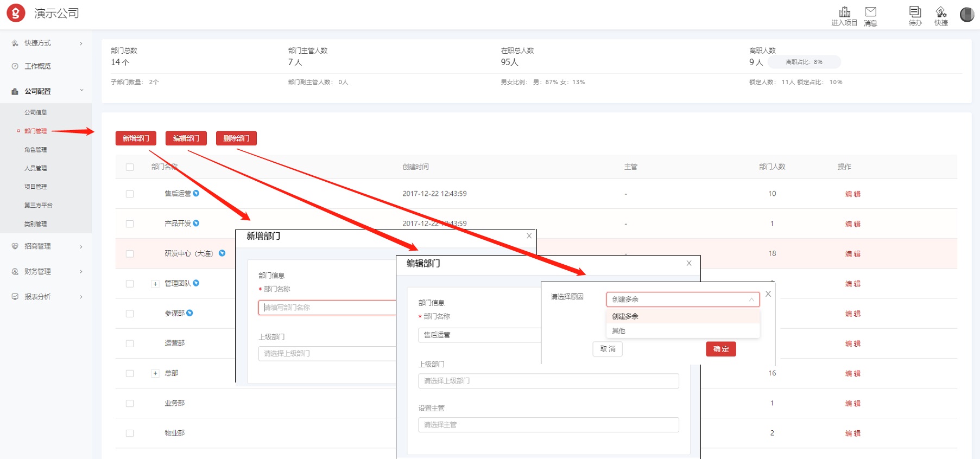The image size is (980, 459).
Task: Click the blue badge icon beside 售后运营
Action: click(x=196, y=193)
